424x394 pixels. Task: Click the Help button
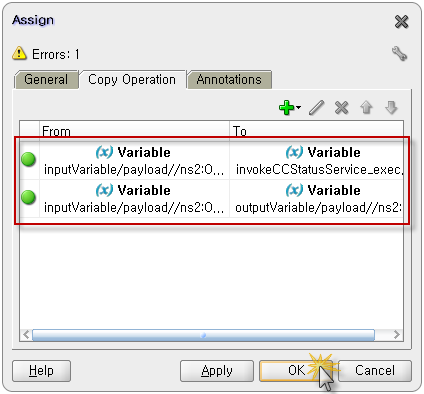click(41, 371)
